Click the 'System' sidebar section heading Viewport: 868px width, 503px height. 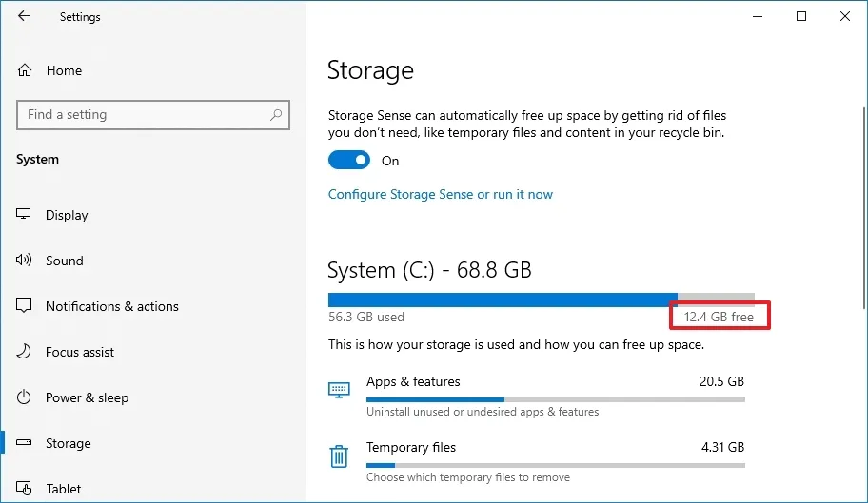click(37, 159)
